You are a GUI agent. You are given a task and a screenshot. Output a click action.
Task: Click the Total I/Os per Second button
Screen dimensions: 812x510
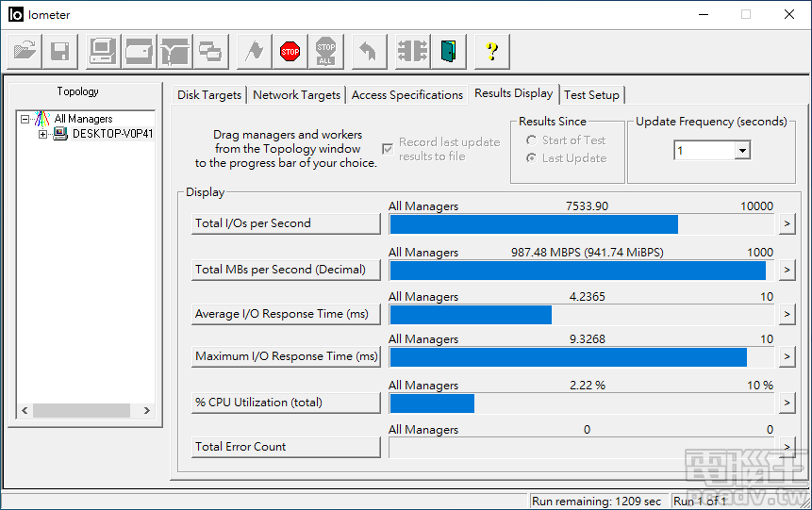pos(286,223)
